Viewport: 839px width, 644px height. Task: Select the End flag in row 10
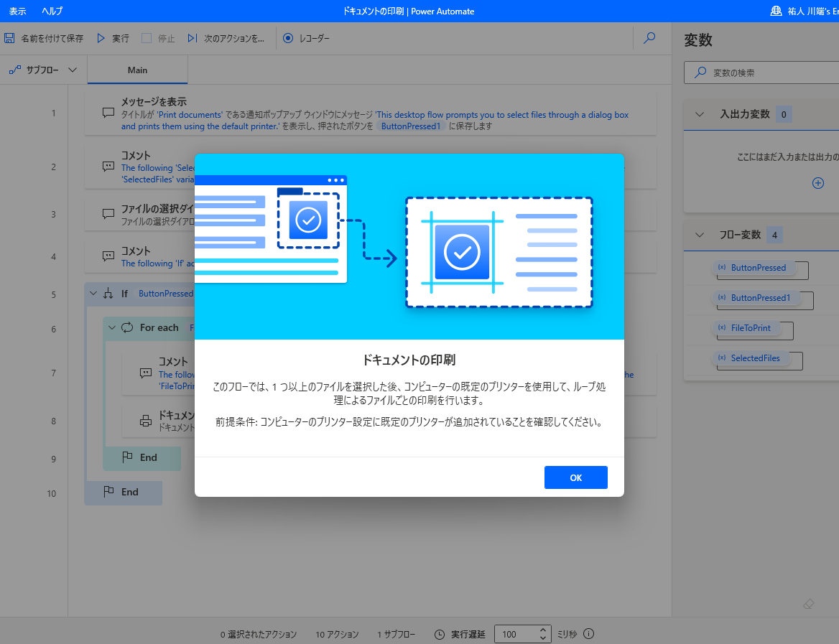(x=123, y=492)
